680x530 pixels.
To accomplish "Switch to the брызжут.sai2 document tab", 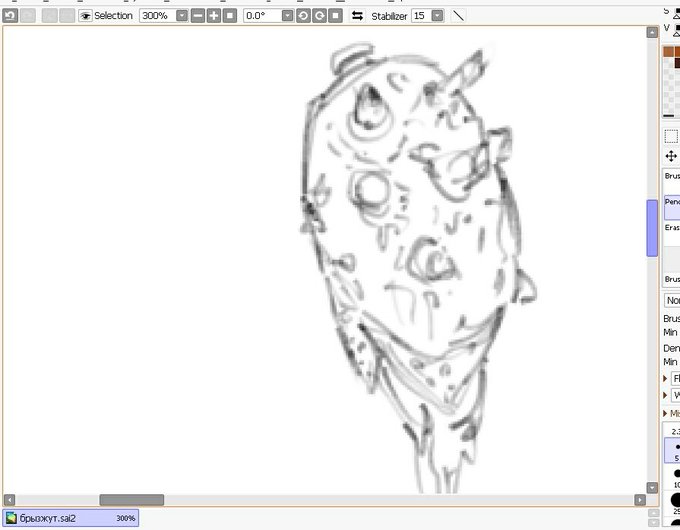I will point(71,518).
